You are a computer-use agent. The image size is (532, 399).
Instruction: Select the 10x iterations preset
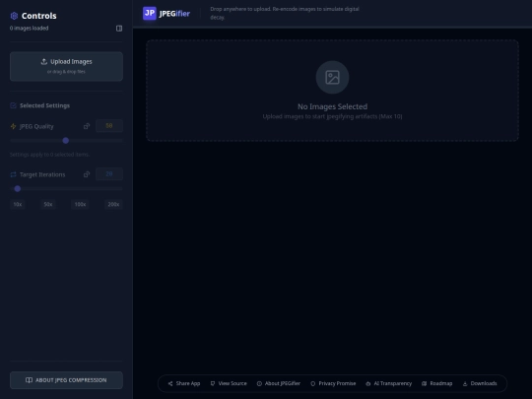[x=18, y=204]
